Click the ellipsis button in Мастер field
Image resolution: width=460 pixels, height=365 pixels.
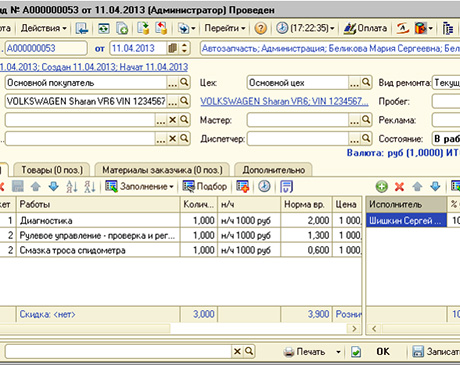click(x=354, y=120)
